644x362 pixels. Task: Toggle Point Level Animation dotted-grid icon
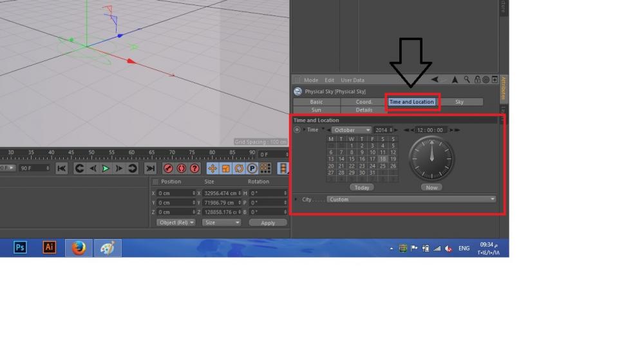pyautogui.click(x=265, y=169)
